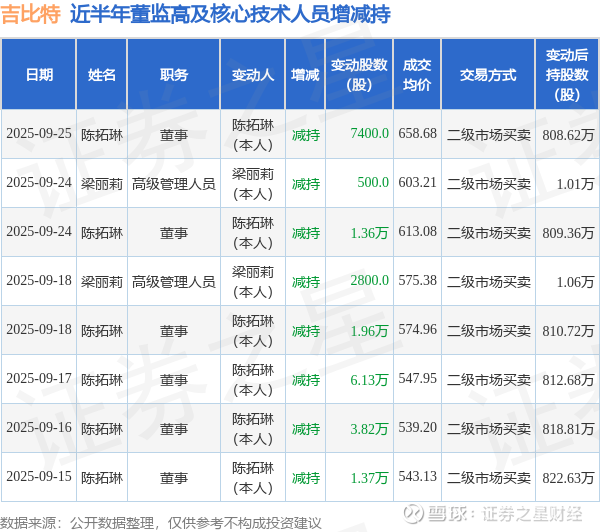Select share change value 500.0
The width and height of the screenshot is (600, 532).
click(373, 183)
